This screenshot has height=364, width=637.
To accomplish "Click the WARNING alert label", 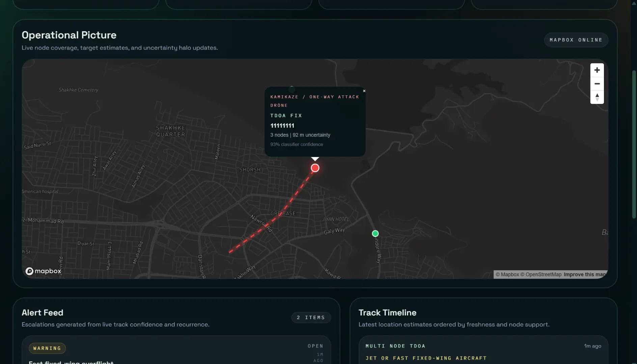I will [47, 348].
